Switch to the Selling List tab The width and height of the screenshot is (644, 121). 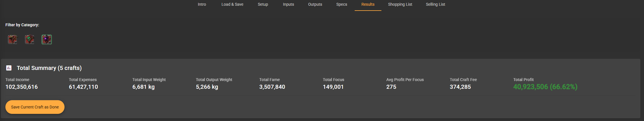[435, 4]
